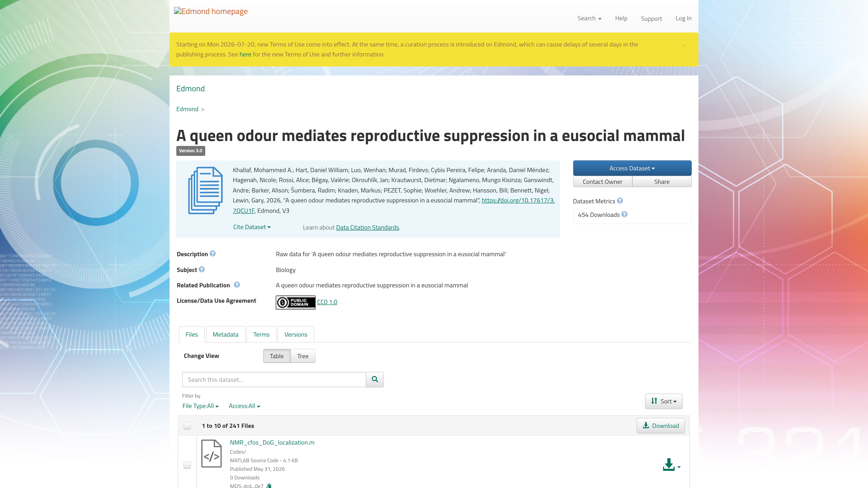Switch file view to Table
This screenshot has width=868, height=488.
coord(277,356)
